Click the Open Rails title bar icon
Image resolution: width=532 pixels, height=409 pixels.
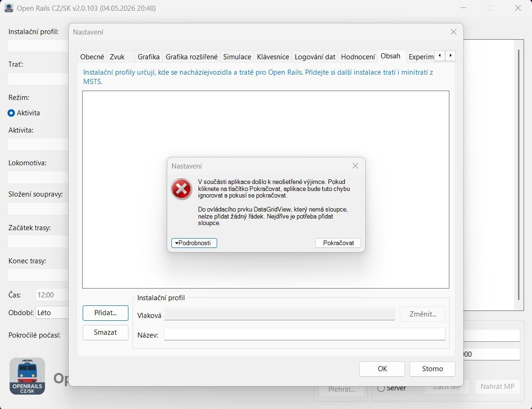coord(9,8)
